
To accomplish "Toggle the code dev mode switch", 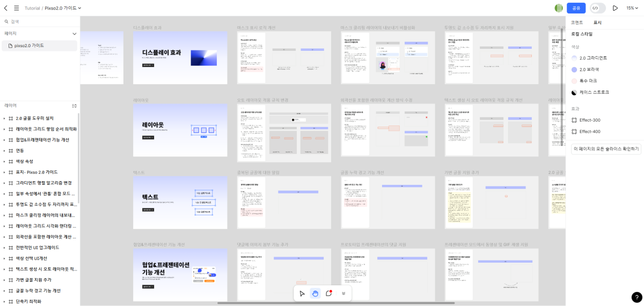I will (x=597, y=8).
